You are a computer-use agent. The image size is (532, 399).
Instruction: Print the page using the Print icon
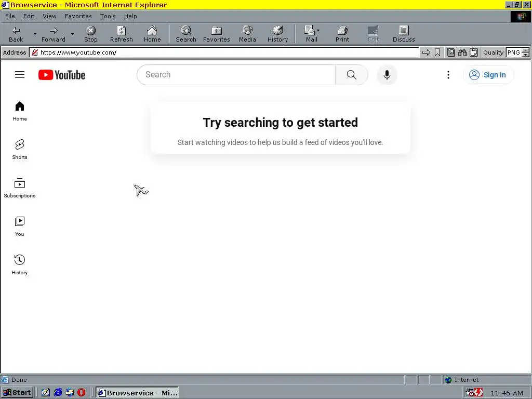point(342,34)
